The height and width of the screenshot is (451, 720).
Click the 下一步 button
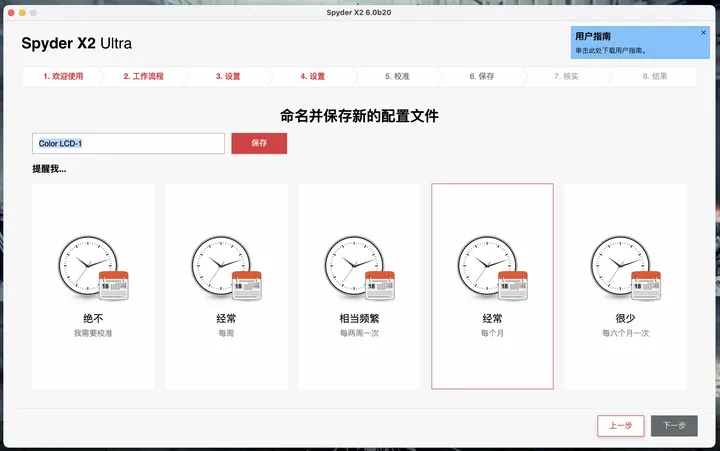674,426
